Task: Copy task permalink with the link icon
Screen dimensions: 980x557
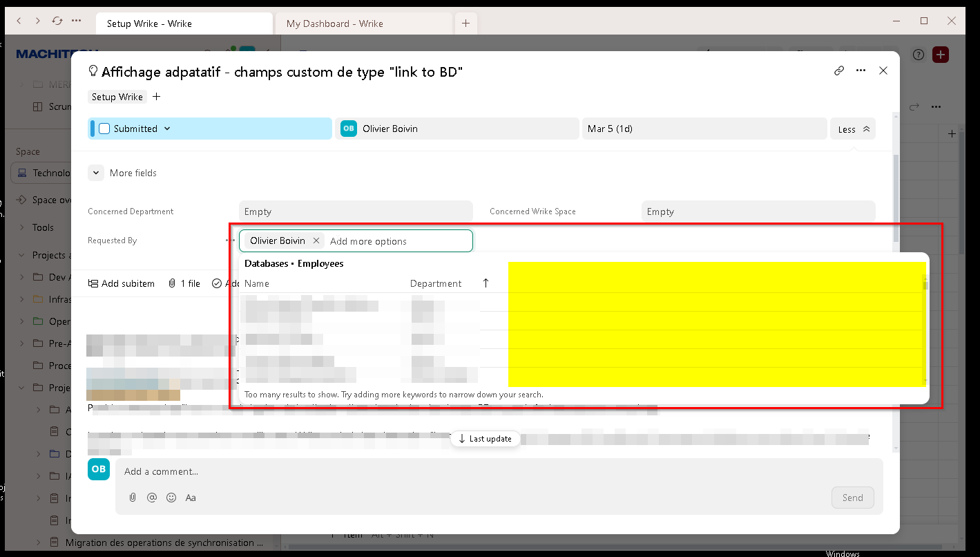Action: coord(839,70)
